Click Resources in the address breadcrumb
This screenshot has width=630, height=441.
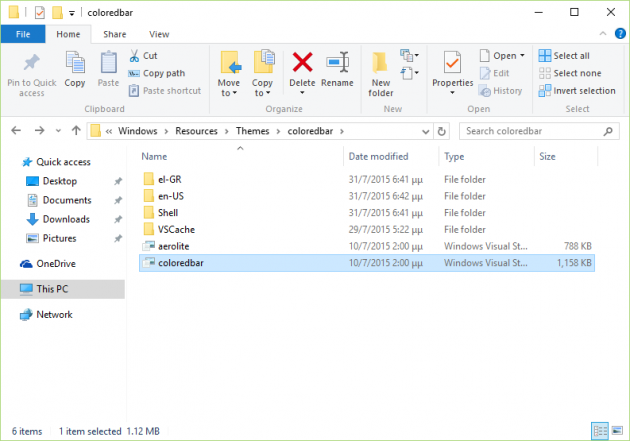196,131
